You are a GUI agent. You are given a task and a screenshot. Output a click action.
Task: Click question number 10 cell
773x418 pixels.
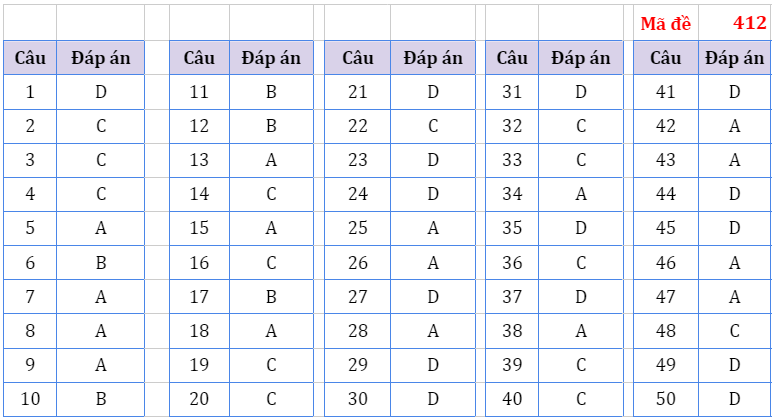tap(30, 399)
